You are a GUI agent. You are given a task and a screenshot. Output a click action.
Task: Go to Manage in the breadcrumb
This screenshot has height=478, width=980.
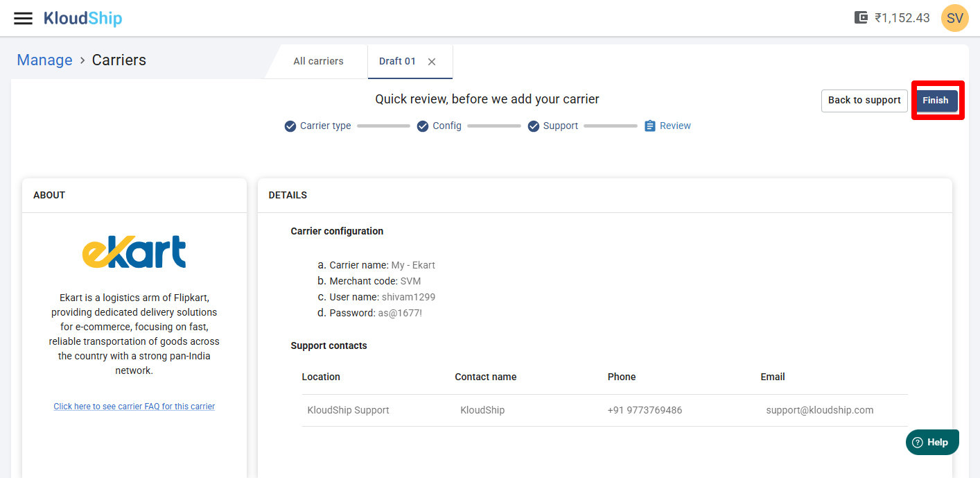[44, 60]
